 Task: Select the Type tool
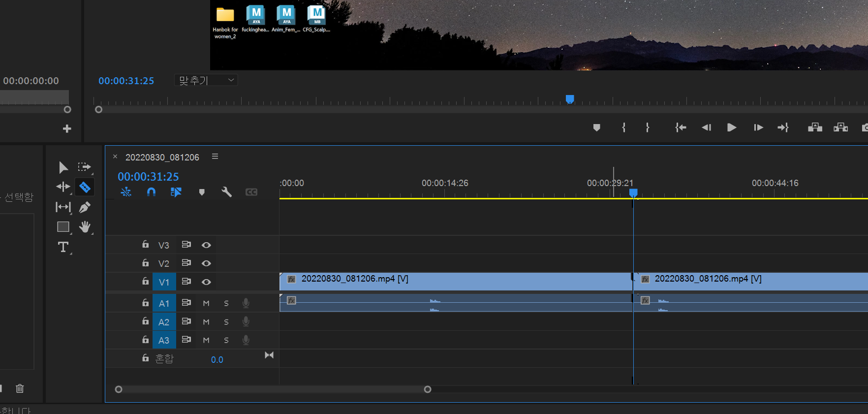coord(63,247)
